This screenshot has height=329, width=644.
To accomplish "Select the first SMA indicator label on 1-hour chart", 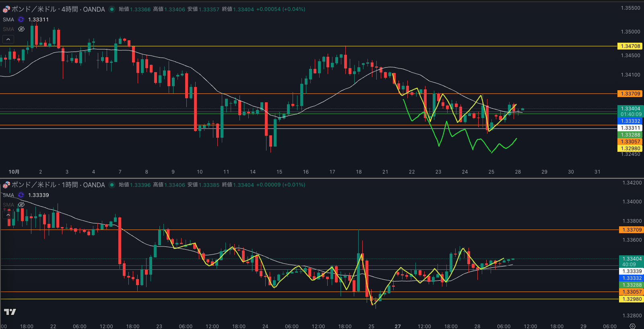I will click(x=8, y=195).
